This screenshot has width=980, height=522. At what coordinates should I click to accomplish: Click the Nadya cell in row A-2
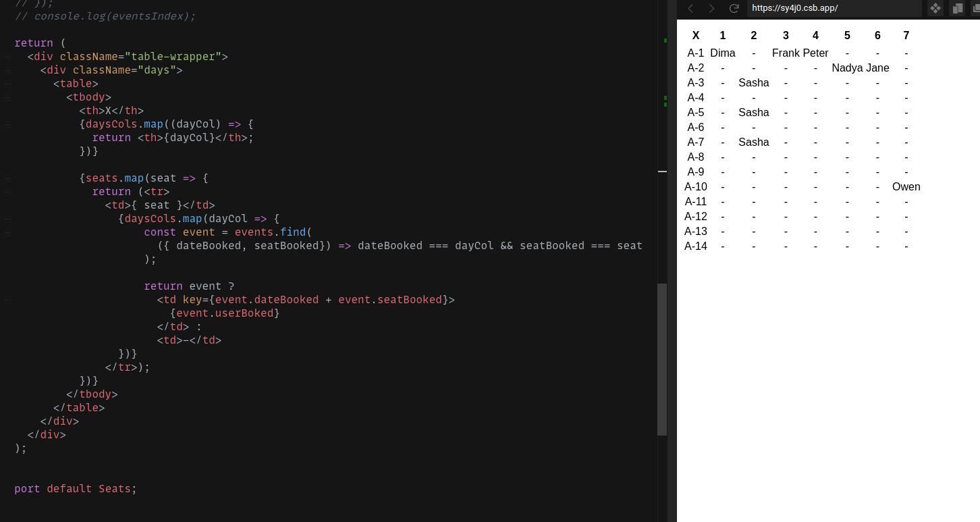(847, 68)
